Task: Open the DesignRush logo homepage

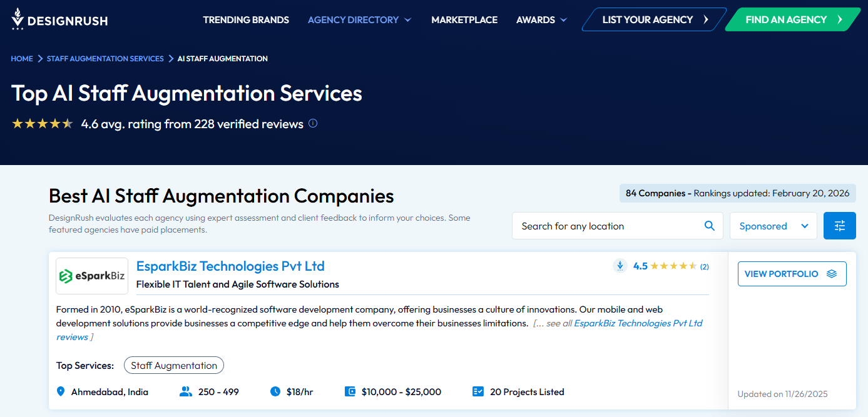Action: 59,20
